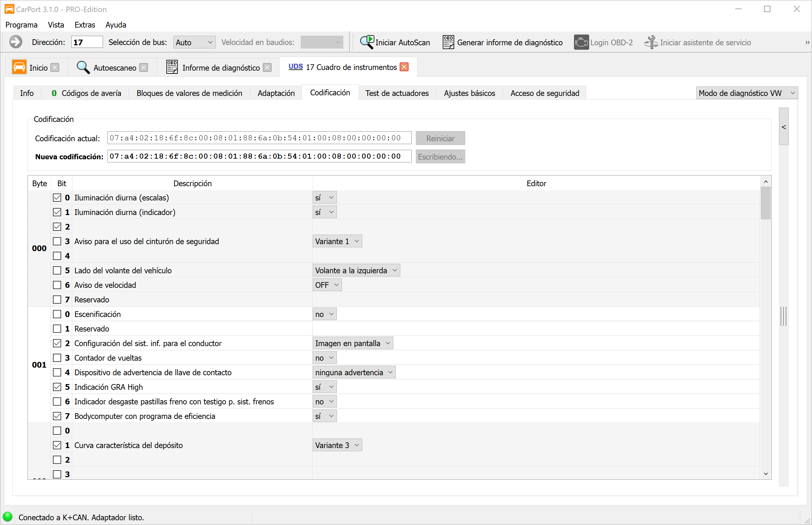
Task: Expand the toolbar overflow chevron
Action: (x=807, y=43)
